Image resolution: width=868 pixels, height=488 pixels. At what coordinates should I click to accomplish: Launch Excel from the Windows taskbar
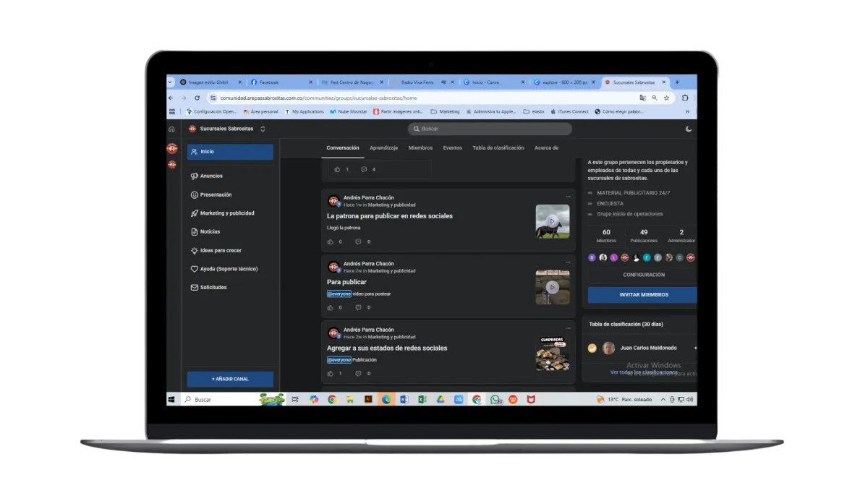click(422, 399)
